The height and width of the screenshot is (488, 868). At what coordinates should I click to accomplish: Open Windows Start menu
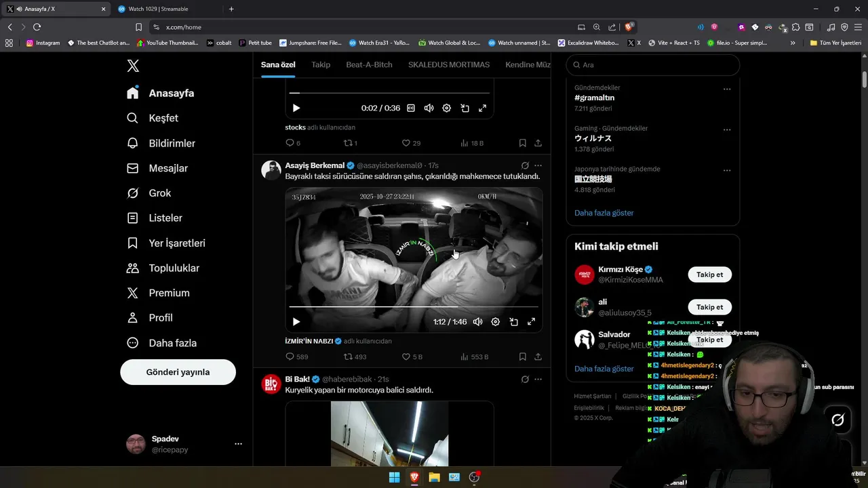(394, 477)
